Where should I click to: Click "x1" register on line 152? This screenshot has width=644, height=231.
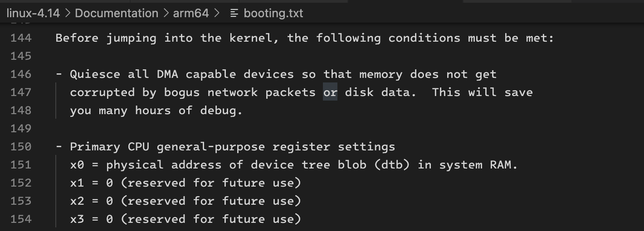(x=77, y=183)
